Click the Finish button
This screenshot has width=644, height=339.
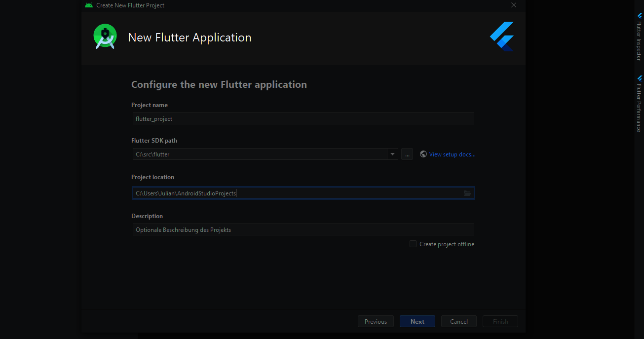500,321
